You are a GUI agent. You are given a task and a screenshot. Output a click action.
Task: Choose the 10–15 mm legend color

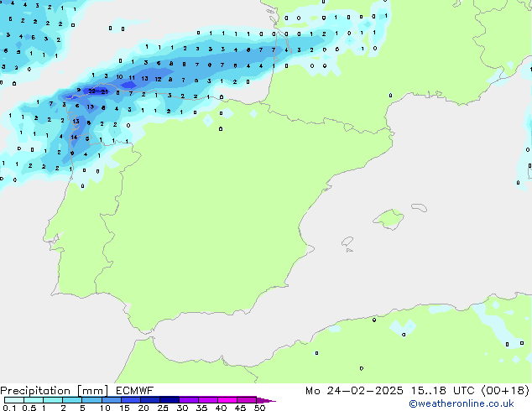point(111,400)
